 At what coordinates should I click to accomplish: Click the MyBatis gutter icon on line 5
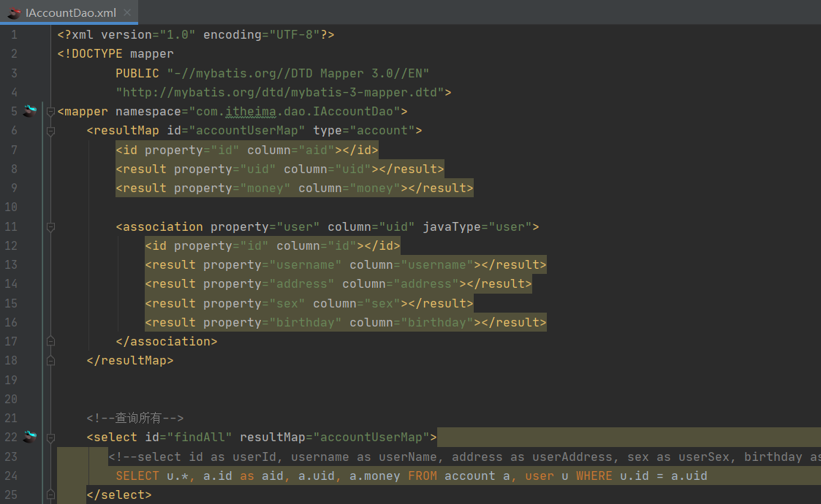coord(31,110)
